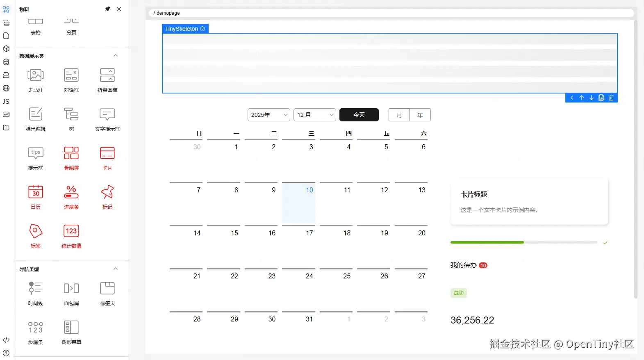Select the 对话框 dialog component
Viewport: 644px width, 360px height.
71,80
